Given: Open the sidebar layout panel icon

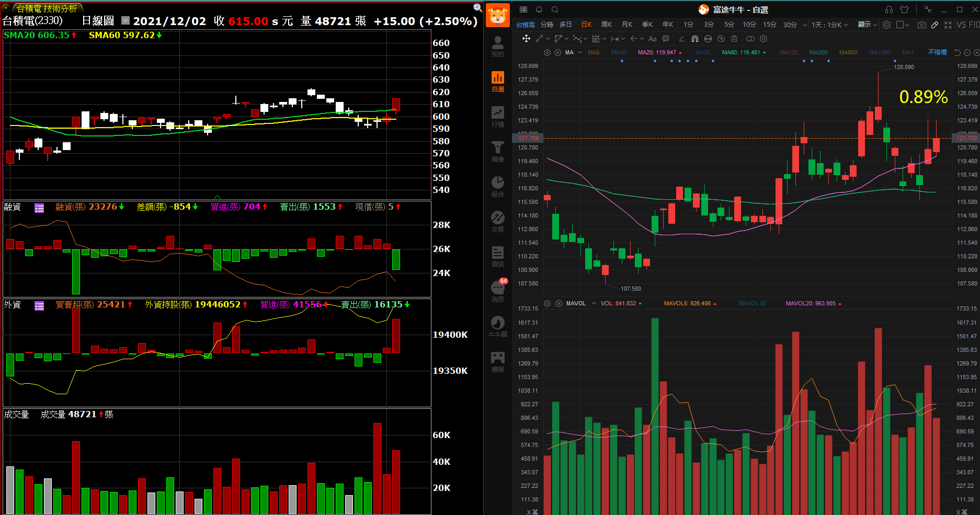Looking at the screenshot, I should 523,9.
